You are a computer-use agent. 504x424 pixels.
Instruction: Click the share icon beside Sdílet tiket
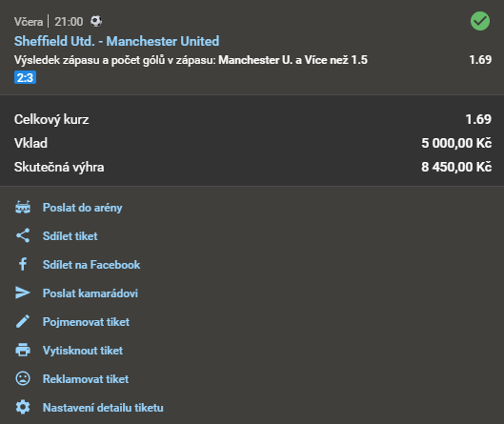pyautogui.click(x=23, y=235)
